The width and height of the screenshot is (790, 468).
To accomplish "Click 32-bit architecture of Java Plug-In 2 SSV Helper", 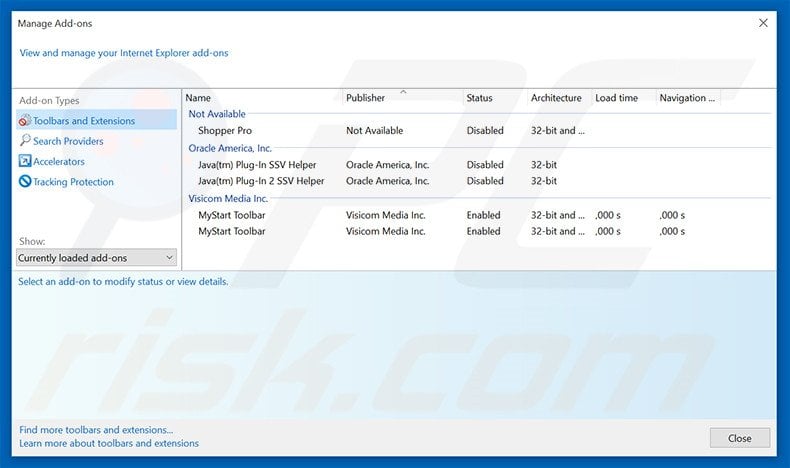I will click(x=544, y=181).
